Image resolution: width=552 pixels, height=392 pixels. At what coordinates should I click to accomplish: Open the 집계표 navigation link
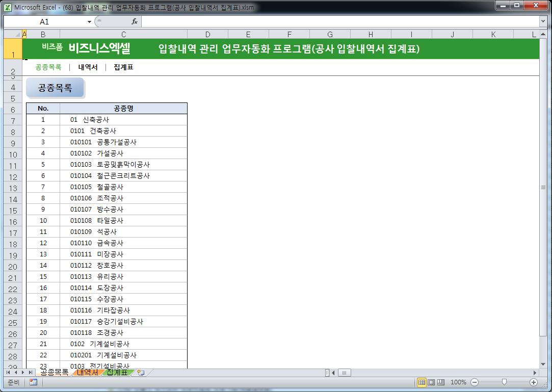click(123, 67)
